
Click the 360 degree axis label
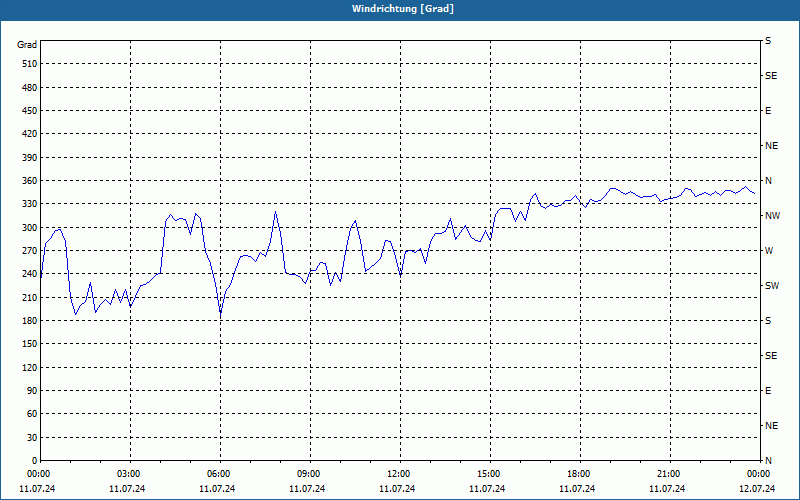point(30,181)
